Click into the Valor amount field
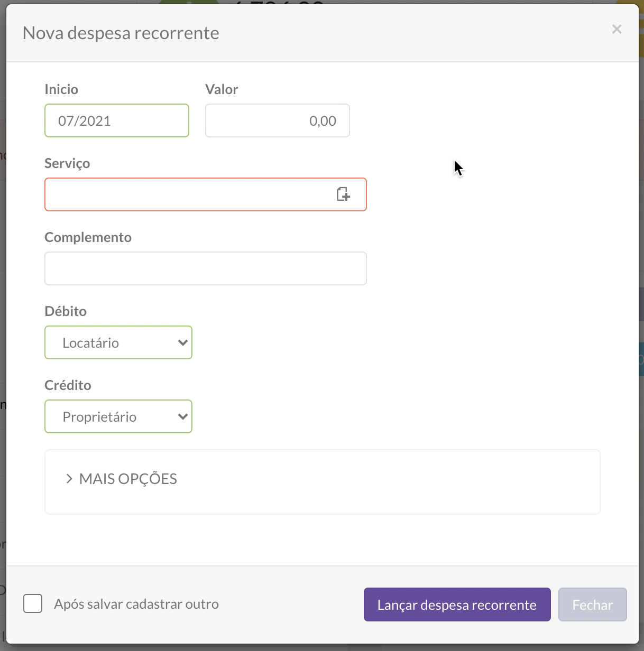The image size is (644, 651). click(x=277, y=120)
